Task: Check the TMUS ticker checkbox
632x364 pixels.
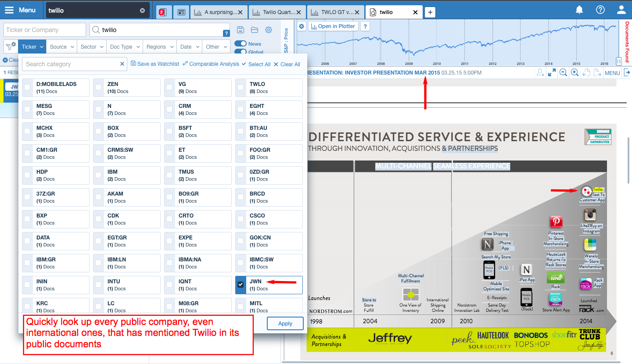Action: (169, 175)
